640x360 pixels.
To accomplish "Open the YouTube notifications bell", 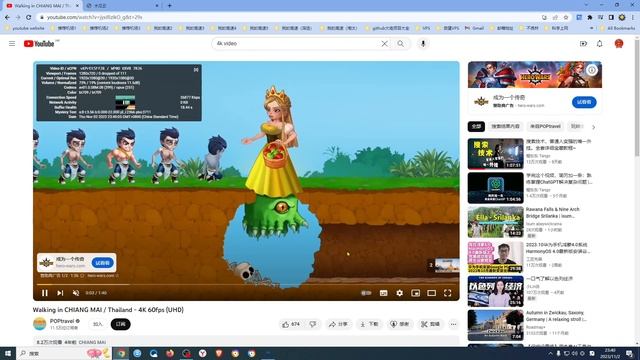I will (x=599, y=43).
